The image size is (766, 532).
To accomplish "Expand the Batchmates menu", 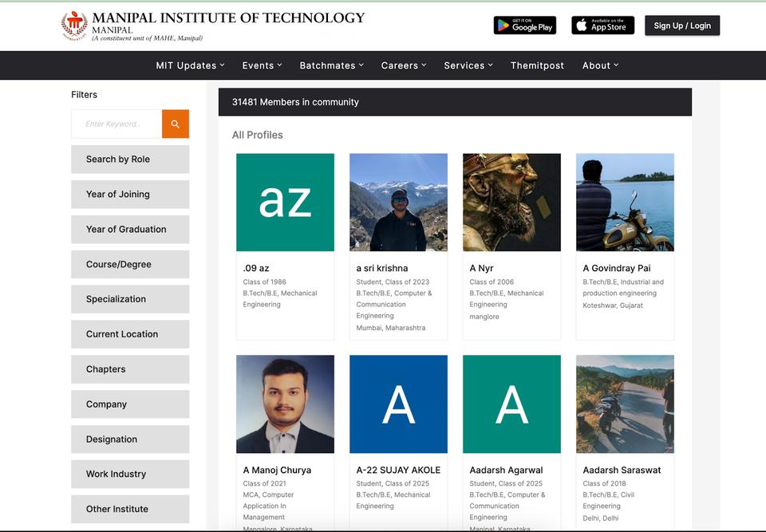I will click(x=332, y=65).
